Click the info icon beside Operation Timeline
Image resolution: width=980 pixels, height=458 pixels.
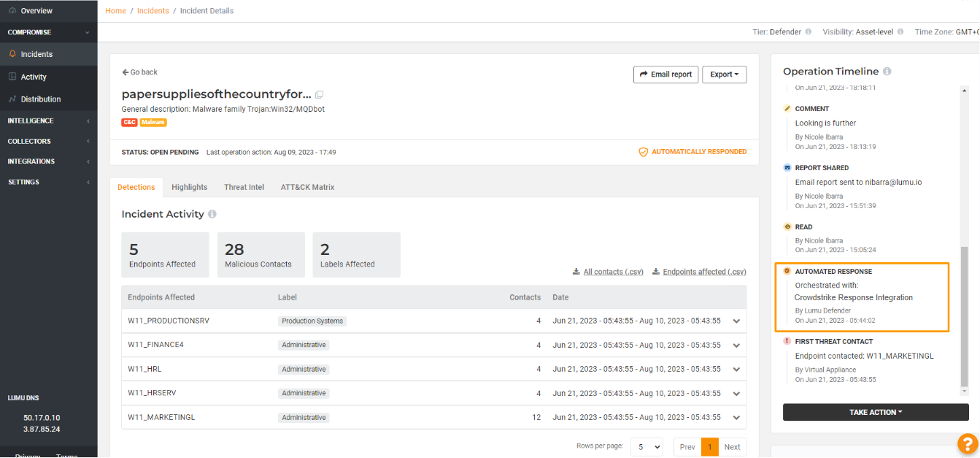887,72
